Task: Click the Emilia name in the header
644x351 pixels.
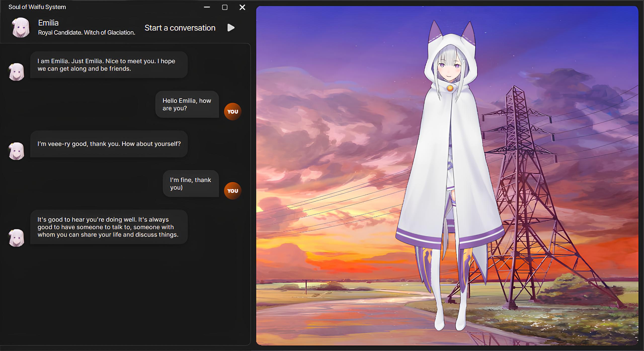Action: (48, 23)
